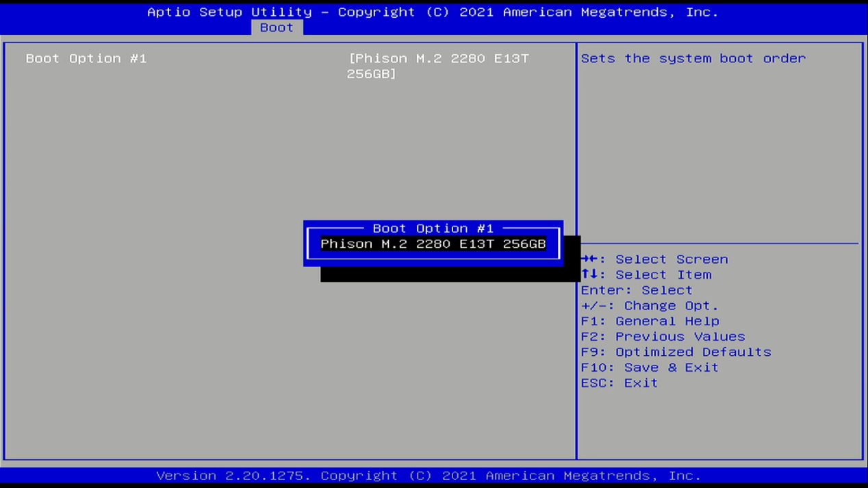Select Phison M.2 2280 E13T 256GB in popup
868x488 pixels.
click(433, 244)
